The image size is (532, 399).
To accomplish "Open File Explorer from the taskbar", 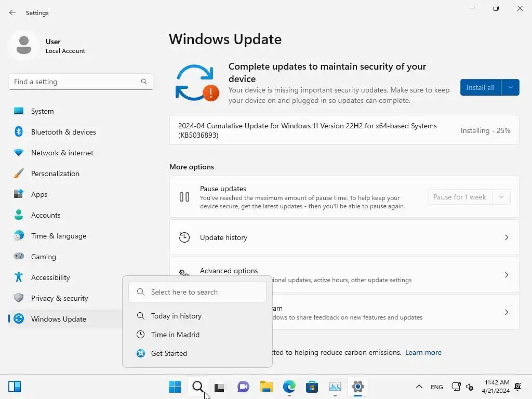I will pos(267,387).
